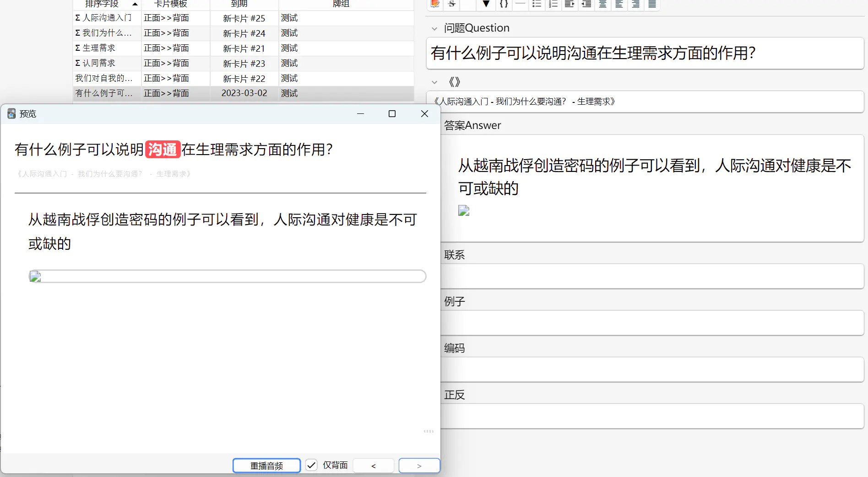Go to next card in preview
Viewport: 868px width, 477px height.
coord(419,466)
